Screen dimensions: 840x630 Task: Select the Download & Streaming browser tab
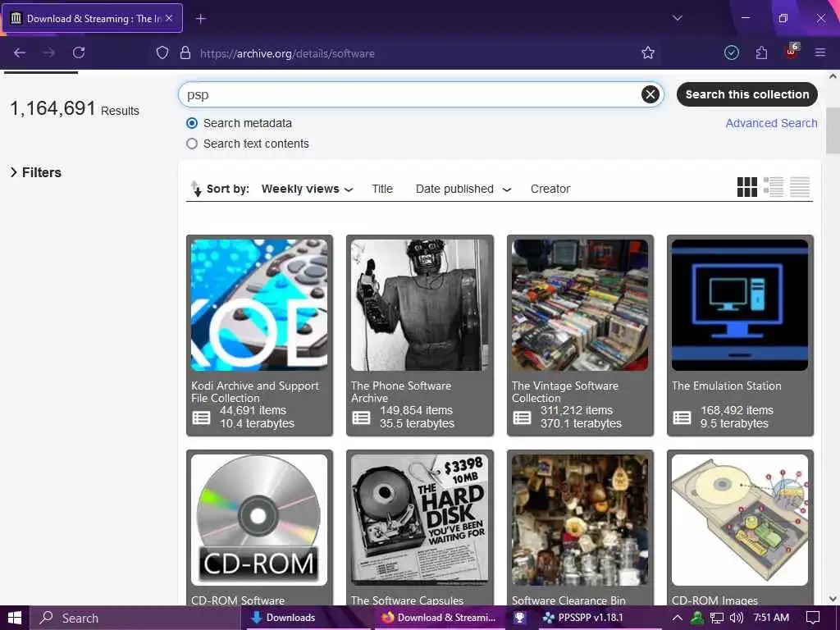point(93,18)
